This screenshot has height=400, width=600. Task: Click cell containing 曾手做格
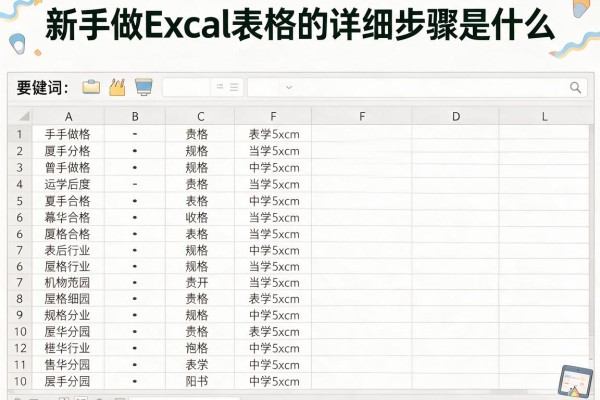(x=68, y=168)
